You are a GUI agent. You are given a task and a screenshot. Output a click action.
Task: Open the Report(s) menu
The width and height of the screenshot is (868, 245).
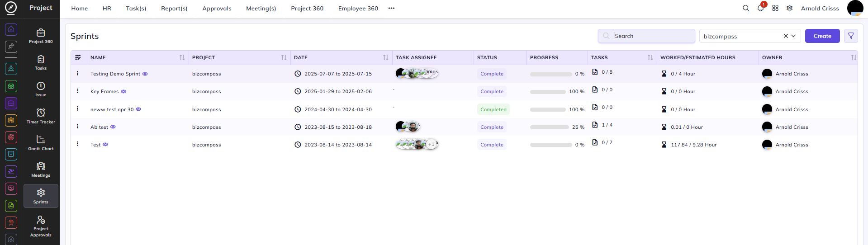pyautogui.click(x=174, y=8)
